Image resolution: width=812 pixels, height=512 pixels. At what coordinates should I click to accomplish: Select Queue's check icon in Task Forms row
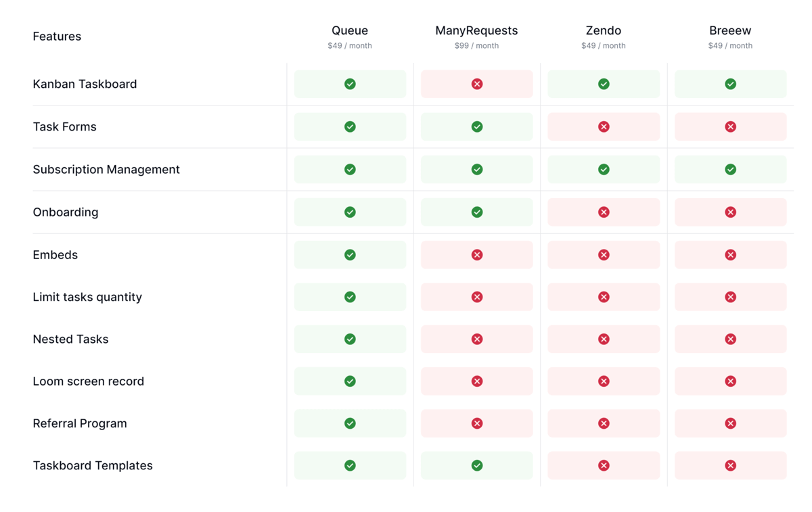pos(350,126)
